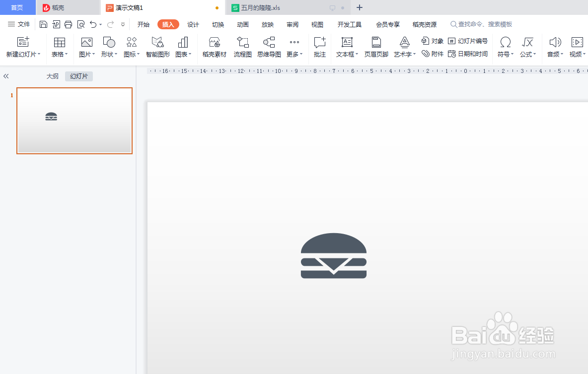Expand the Text Box dropdown arrow
588x374 pixels.
pos(357,54)
